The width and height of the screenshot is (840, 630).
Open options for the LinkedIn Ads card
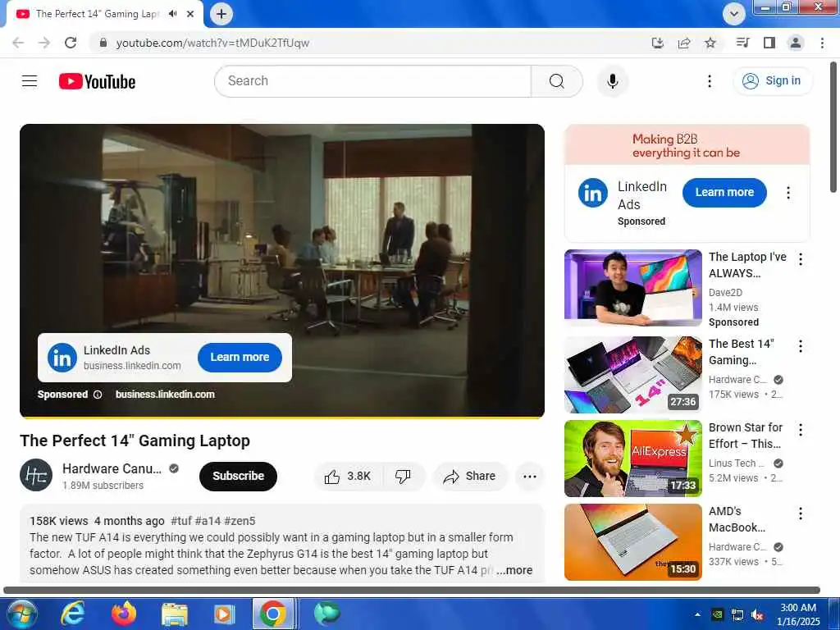[x=788, y=193]
